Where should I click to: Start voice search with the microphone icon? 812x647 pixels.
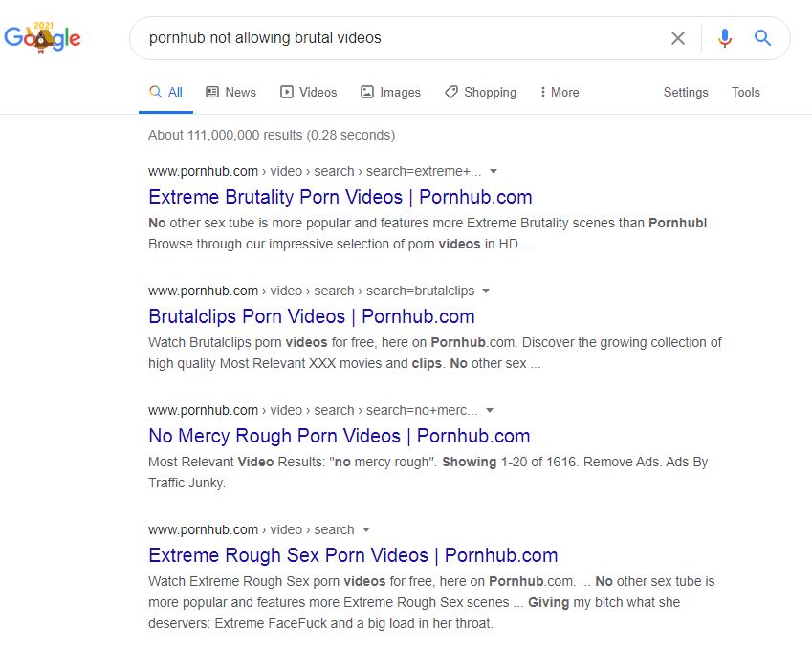tap(725, 38)
